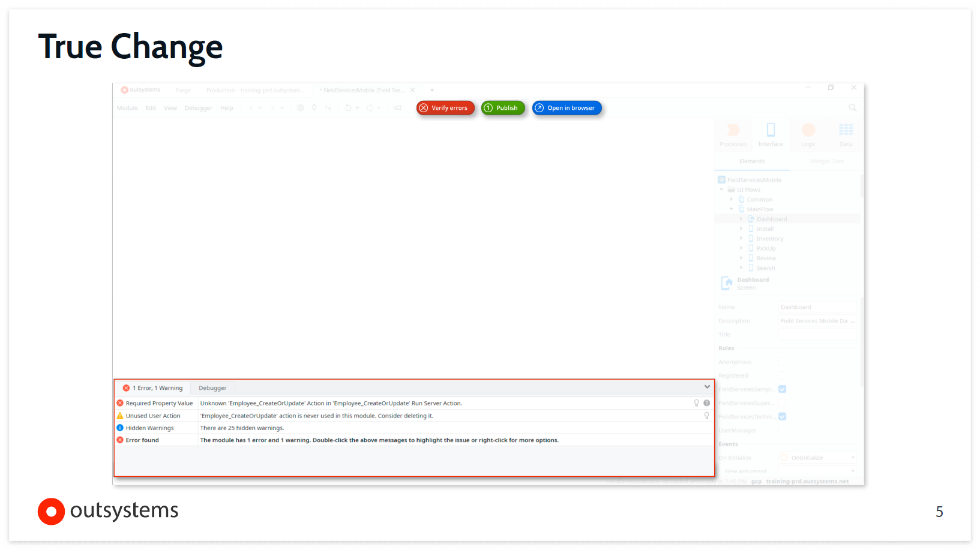
Task: Select the Dashboard screen in tree
Action: pyautogui.click(x=771, y=219)
